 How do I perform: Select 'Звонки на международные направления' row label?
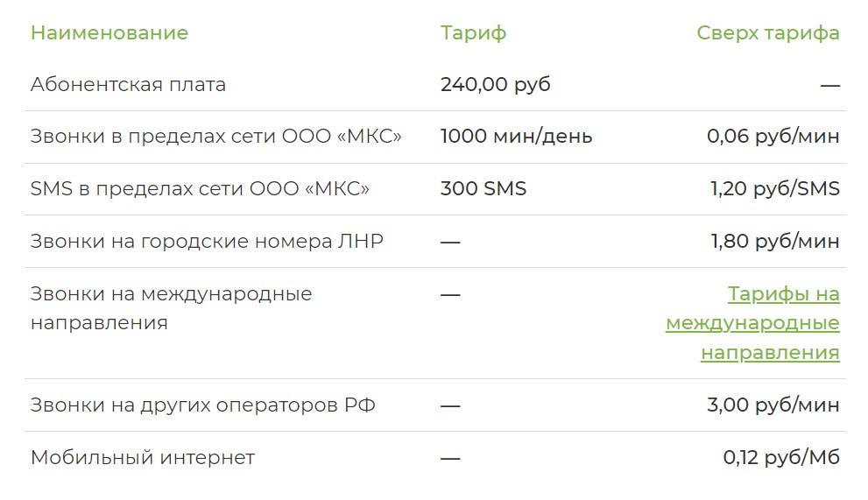click(171, 308)
